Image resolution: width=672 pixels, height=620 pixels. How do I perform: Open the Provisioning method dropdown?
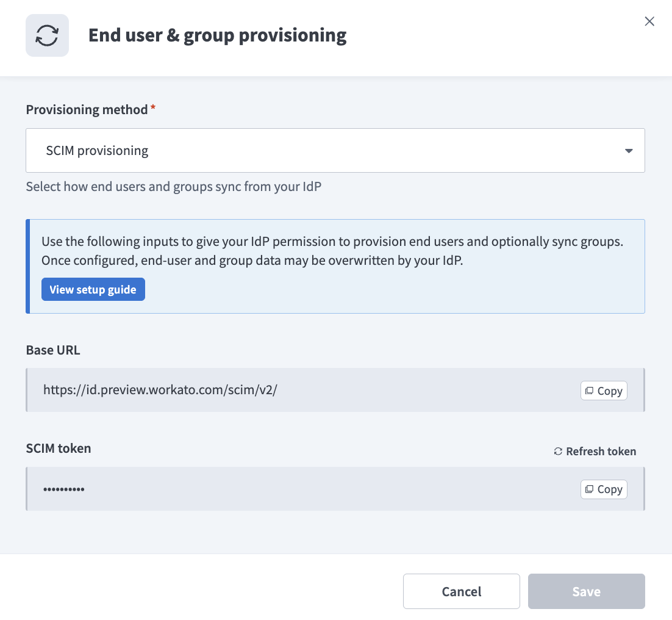pos(335,150)
